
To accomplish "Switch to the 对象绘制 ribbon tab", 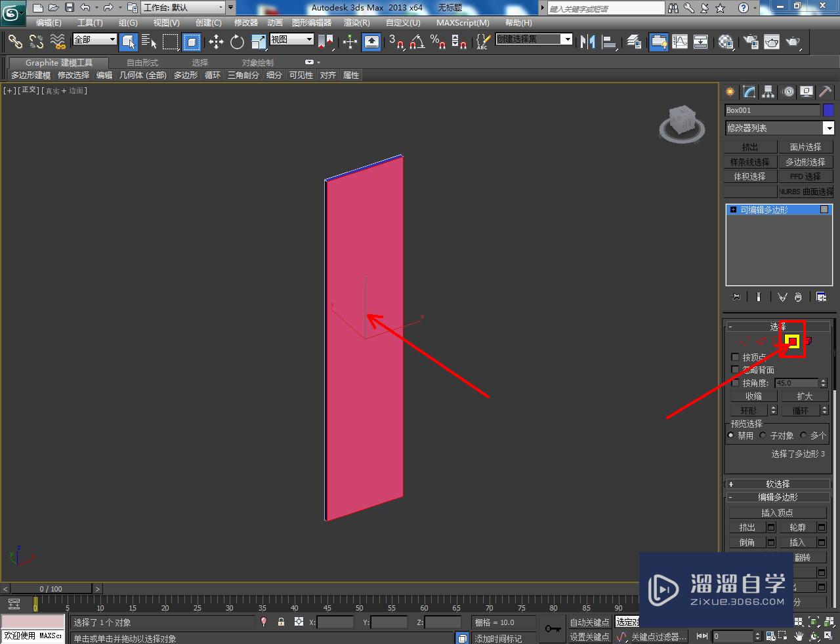I will coord(258,63).
